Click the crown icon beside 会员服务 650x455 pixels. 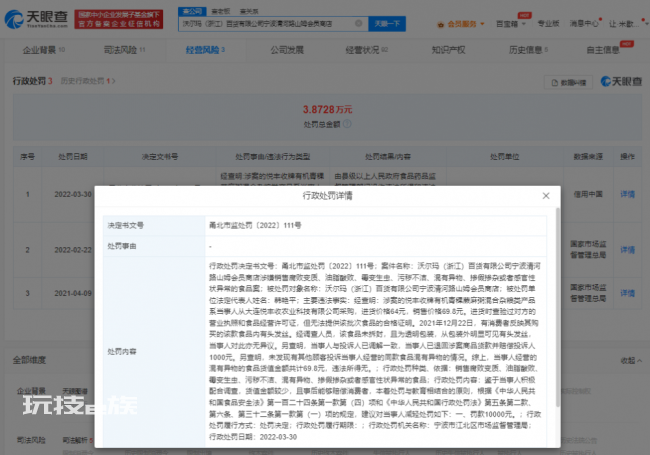point(441,24)
